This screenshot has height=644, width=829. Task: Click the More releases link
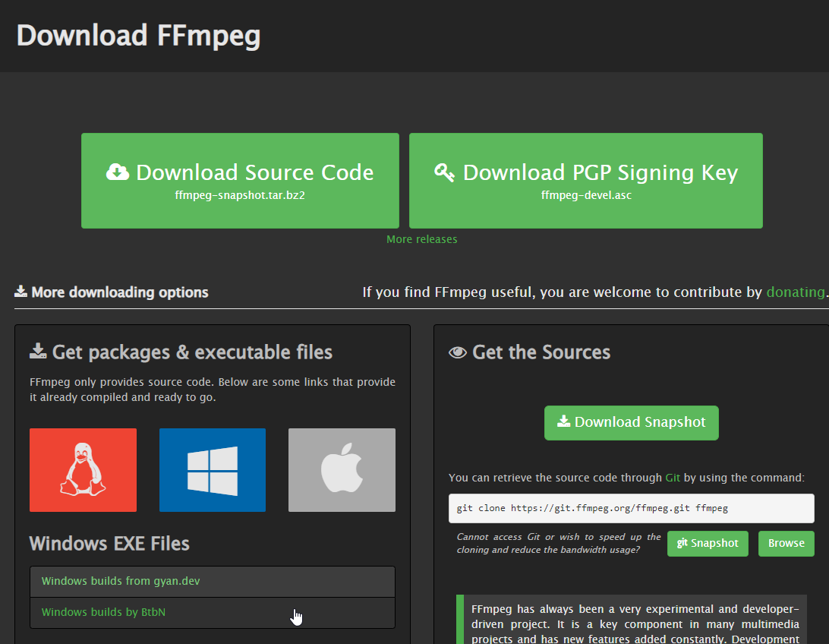(421, 238)
